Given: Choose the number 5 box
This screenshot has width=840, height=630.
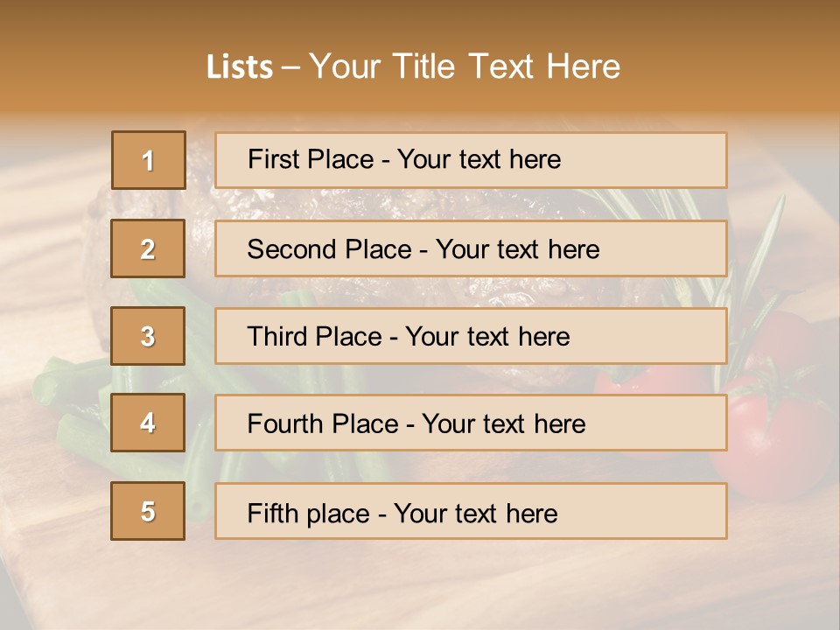Looking at the screenshot, I should [148, 511].
